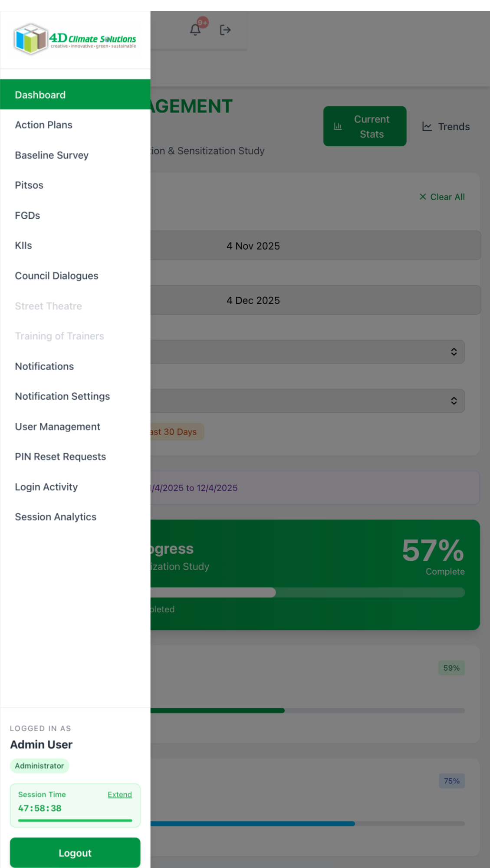The width and height of the screenshot is (490, 868).
Task: Open PIN Reset Requests page
Action: (x=60, y=456)
